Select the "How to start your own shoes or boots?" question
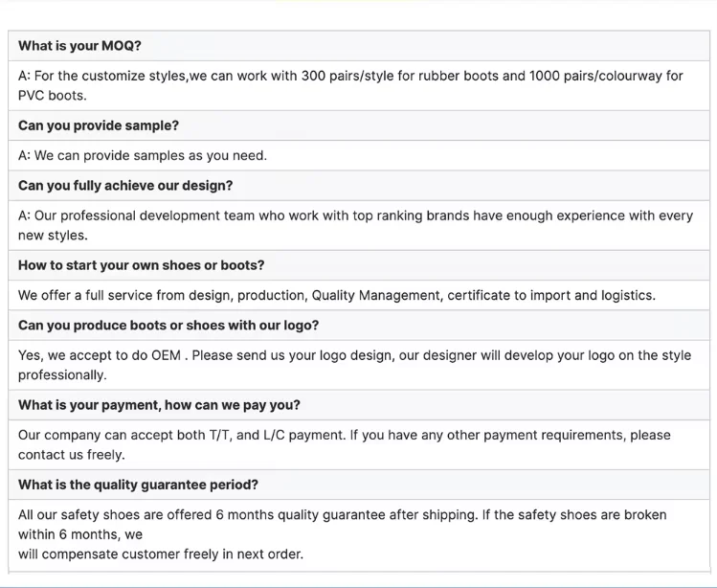The width and height of the screenshot is (717, 588). click(x=142, y=265)
